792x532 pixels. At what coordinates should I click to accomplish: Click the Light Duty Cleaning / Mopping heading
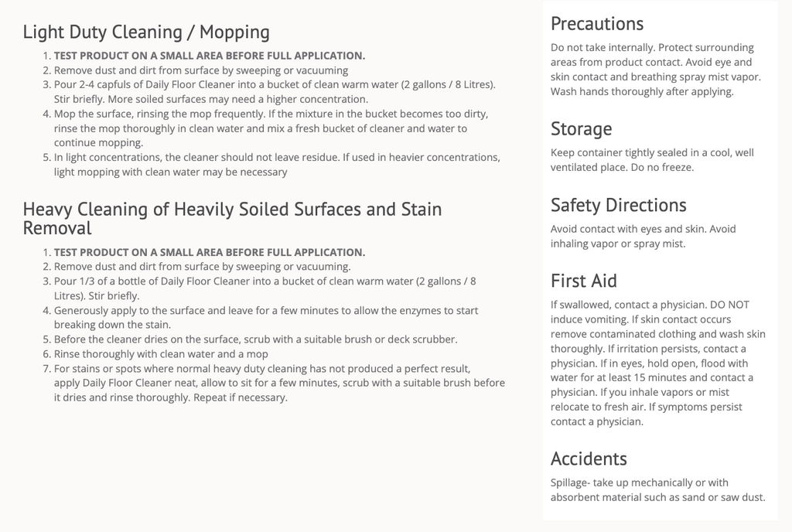pos(146,32)
